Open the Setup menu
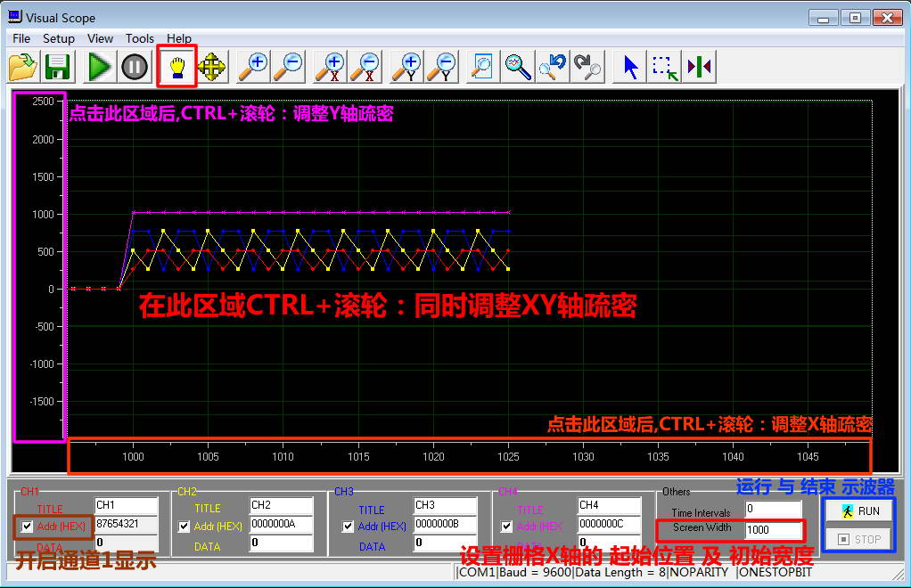911x588 pixels. point(59,38)
